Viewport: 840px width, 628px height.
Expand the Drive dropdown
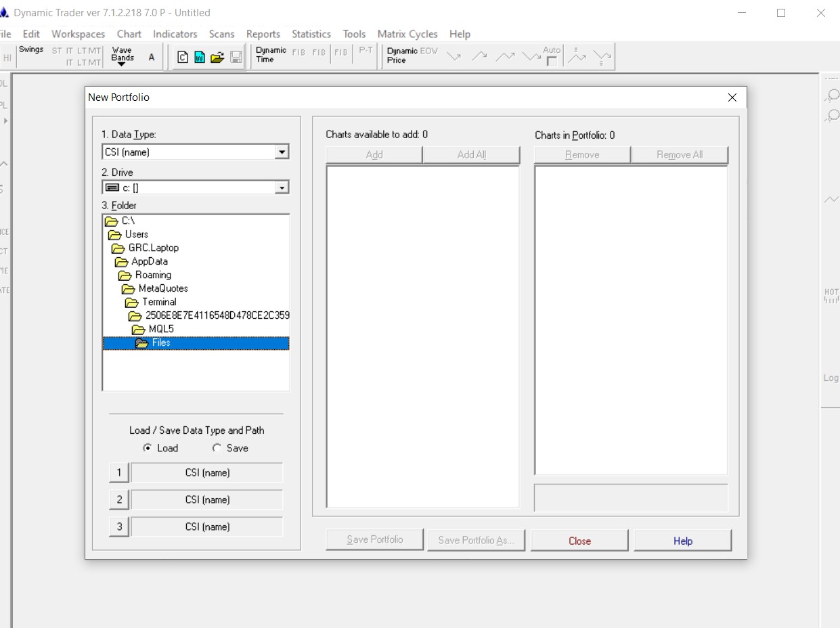282,187
